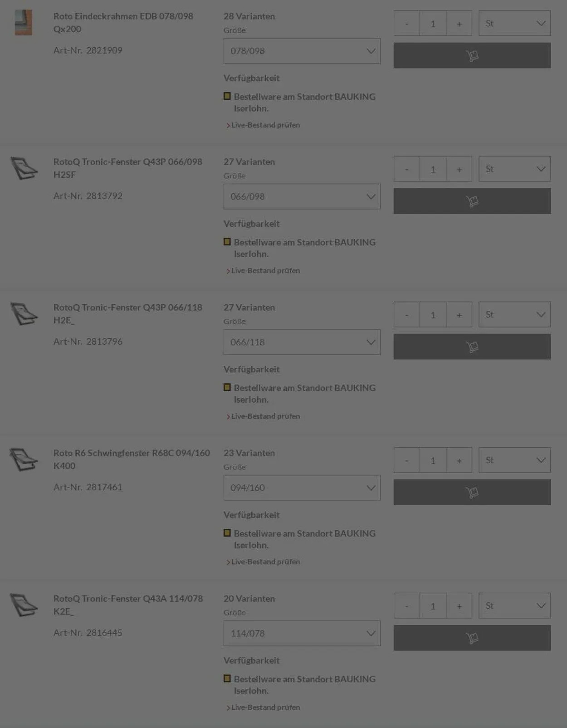The image size is (567, 728).
Task: Open unit dropdown for RotoQ Q43A 114/078
Action: click(x=514, y=606)
